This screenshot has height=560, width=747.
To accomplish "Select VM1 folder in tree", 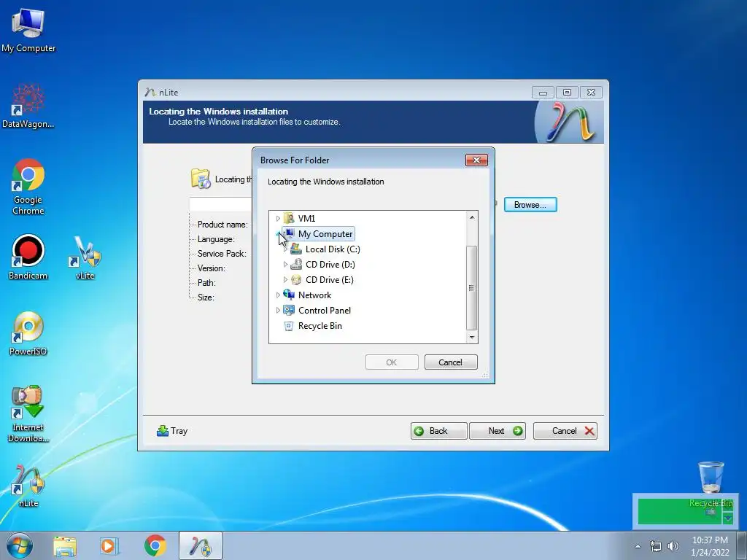I will point(306,219).
